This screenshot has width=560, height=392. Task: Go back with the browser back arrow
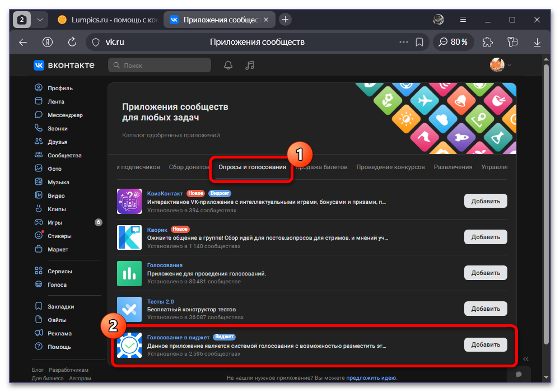click(23, 42)
